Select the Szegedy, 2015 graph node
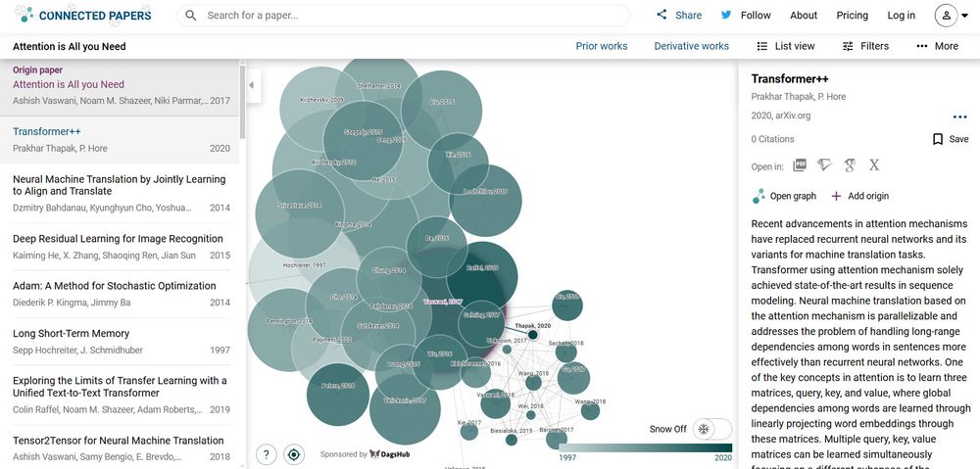 [364, 141]
